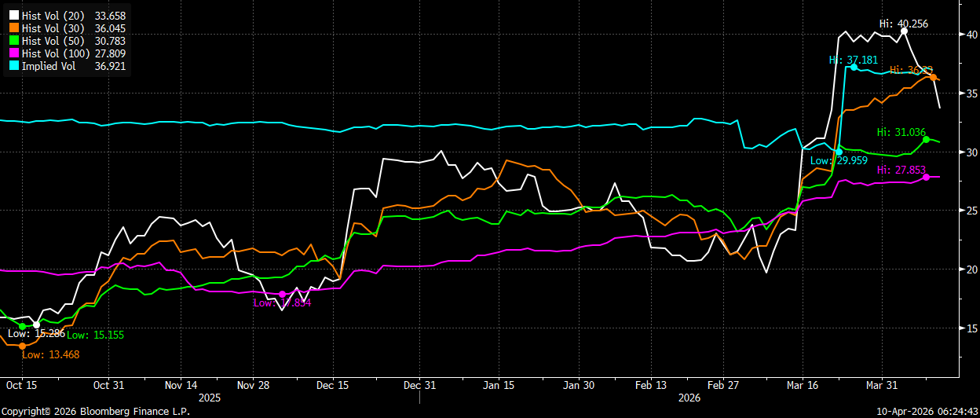The image size is (980, 418).
Task: Click the white high-point marker at 40.256
Action: pos(904,31)
